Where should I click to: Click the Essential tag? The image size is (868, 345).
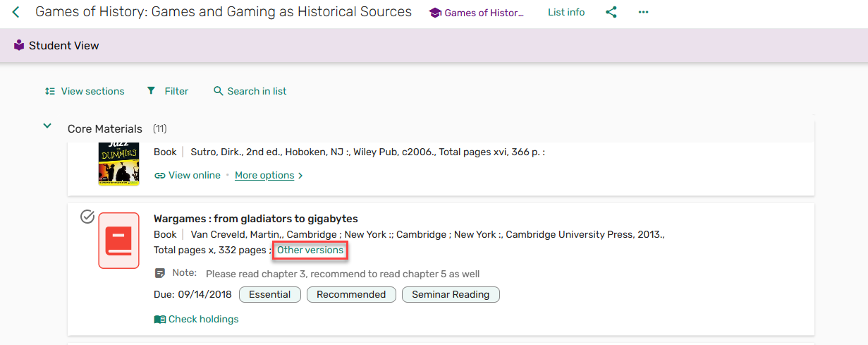270,294
